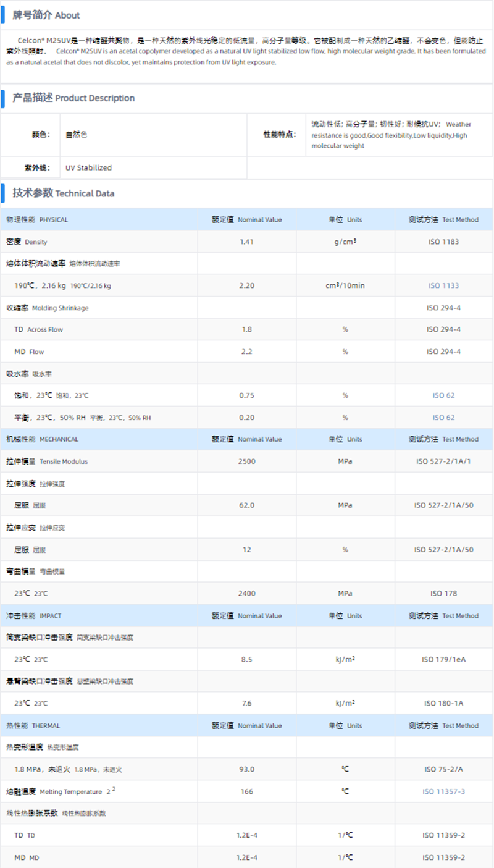Viewport: 494px width, 868px height.
Task: Click the ISO 1133 test method link
Action: pos(443,285)
